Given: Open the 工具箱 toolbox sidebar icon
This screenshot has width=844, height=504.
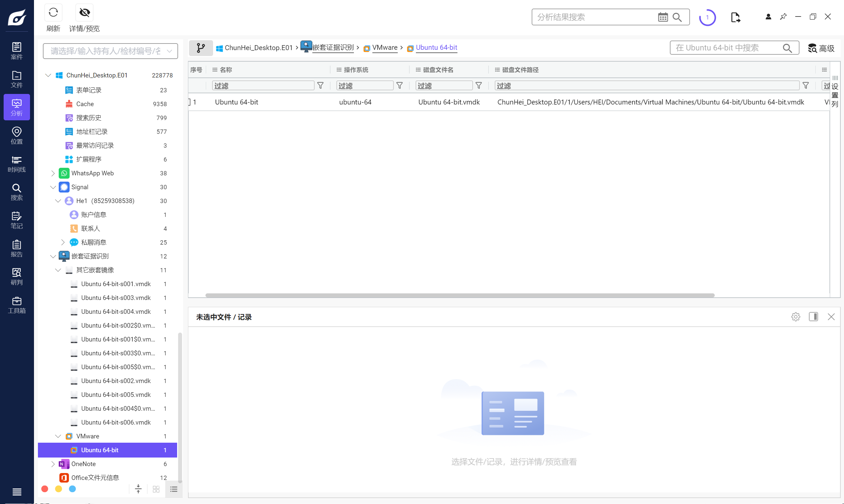Looking at the screenshot, I should [x=16, y=305].
